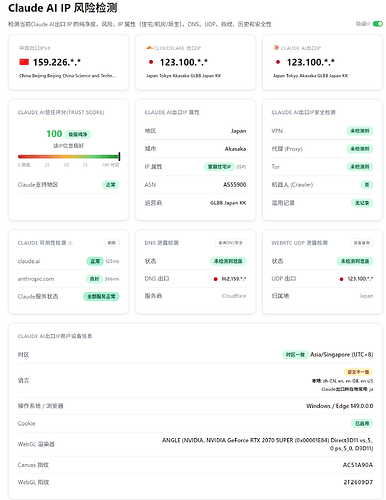Click WebGL renderer ANGLE NVIDIA value
This screenshot has height=500, width=386.
[268, 444]
